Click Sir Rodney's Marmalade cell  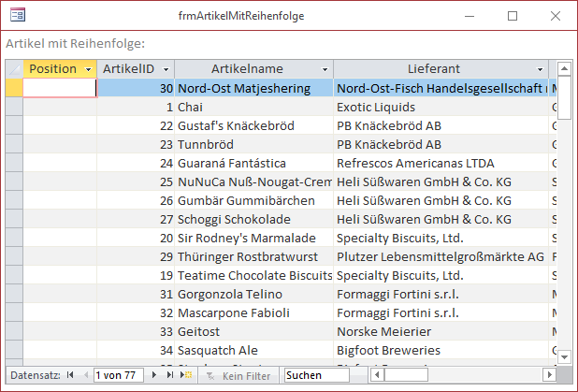coord(254,238)
